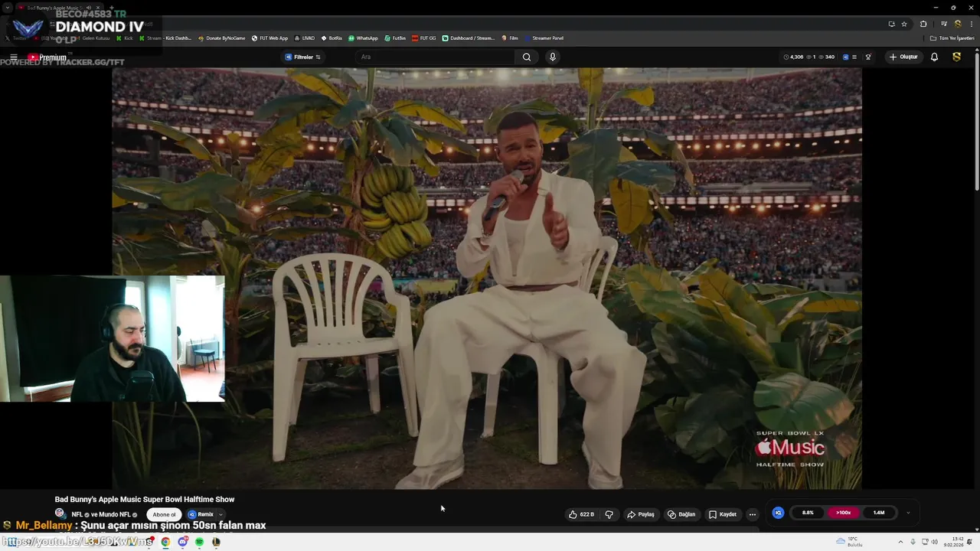Open the Chrome three-dot menu
The height and width of the screenshot is (551, 980).
972,24
